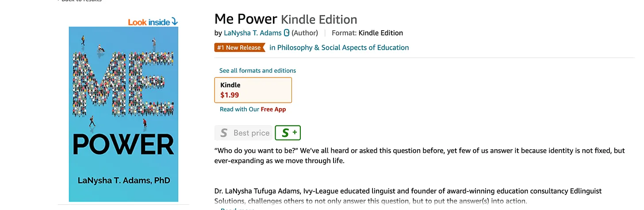Click the author name on book cover
Viewport: 644px width, 210px height.
coord(124,181)
